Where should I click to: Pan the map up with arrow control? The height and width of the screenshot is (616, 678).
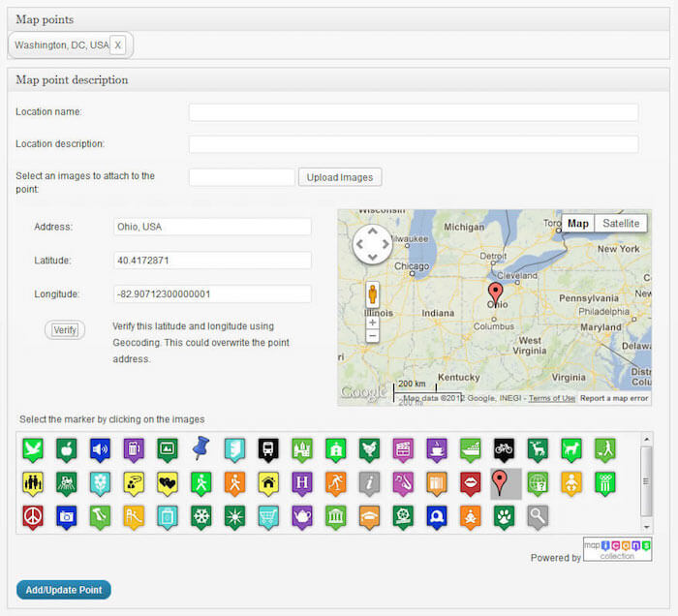click(x=372, y=231)
